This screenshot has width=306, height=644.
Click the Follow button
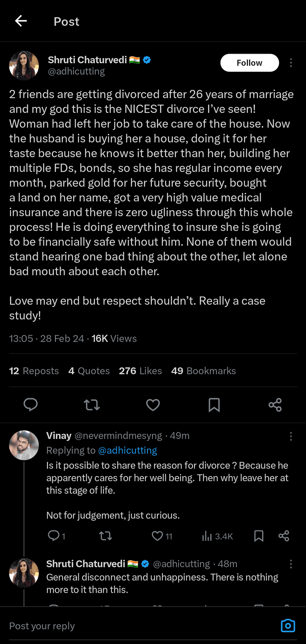click(x=249, y=63)
